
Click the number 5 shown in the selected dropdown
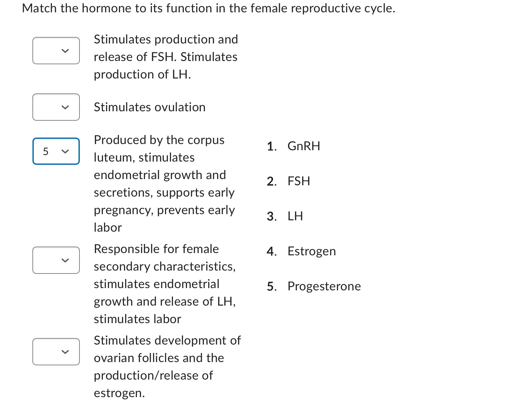[45, 151]
